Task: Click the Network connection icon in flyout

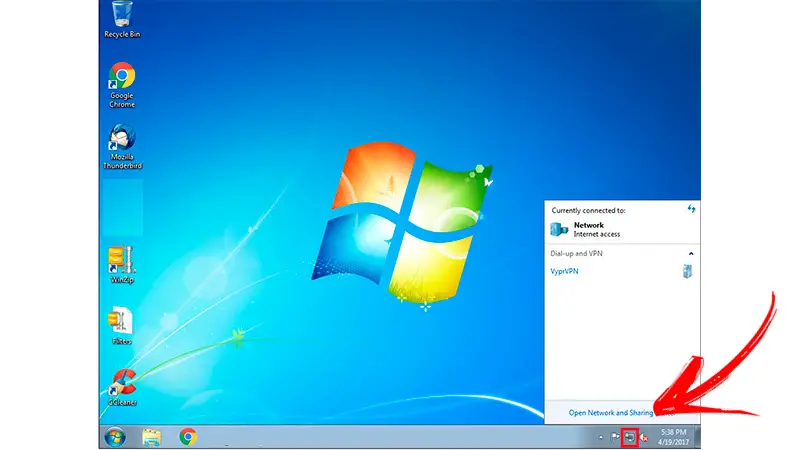Action: [559, 230]
